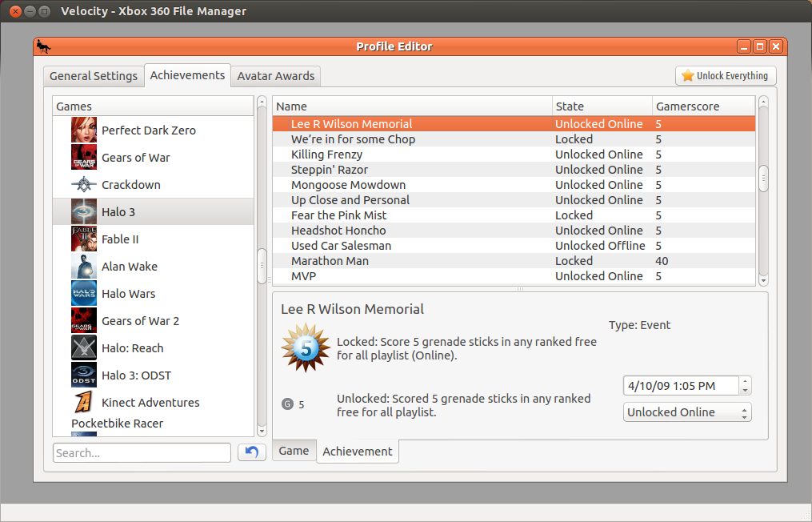The width and height of the screenshot is (812, 522).
Task: Click the games Search field
Action: [142, 452]
